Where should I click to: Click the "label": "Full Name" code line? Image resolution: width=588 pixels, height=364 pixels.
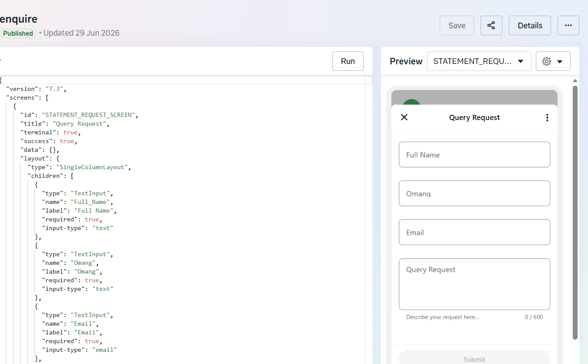(x=79, y=210)
